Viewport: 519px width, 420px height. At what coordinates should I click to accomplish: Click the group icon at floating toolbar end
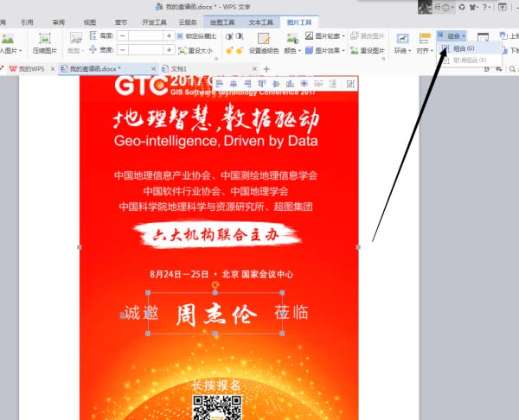[350, 84]
